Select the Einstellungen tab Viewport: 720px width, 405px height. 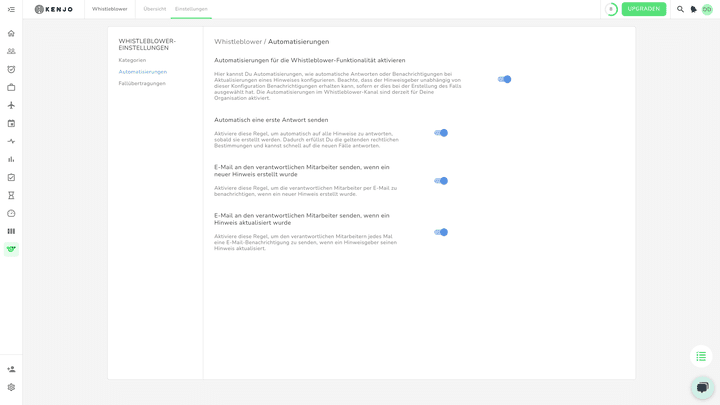click(x=191, y=9)
